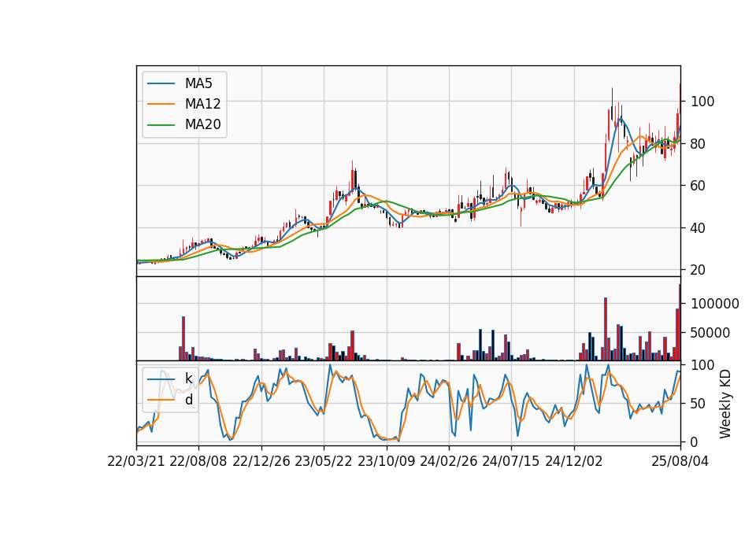The width and height of the screenshot is (756, 543).
Task: Click the d legend label in the KD panel
Action: pyautogui.click(x=188, y=400)
